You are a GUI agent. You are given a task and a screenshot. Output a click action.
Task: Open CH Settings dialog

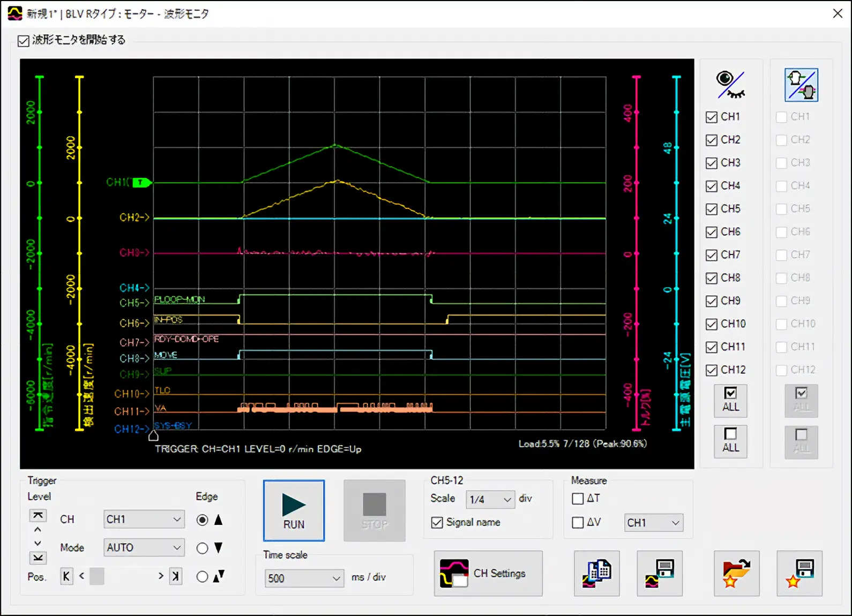pyautogui.click(x=488, y=573)
